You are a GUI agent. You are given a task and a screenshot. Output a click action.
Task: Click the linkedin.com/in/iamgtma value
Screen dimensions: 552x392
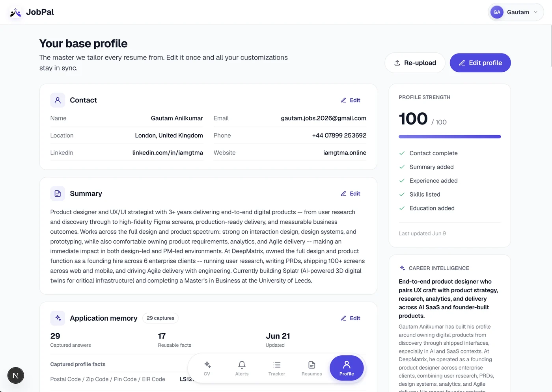click(x=168, y=152)
